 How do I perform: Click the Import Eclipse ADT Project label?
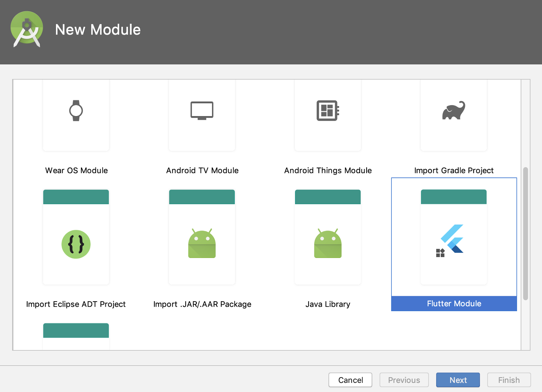click(76, 304)
